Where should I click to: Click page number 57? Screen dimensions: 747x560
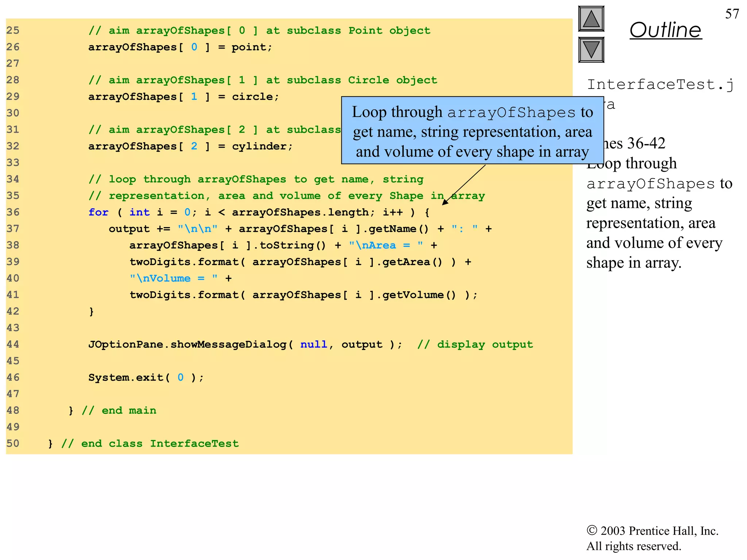point(732,14)
